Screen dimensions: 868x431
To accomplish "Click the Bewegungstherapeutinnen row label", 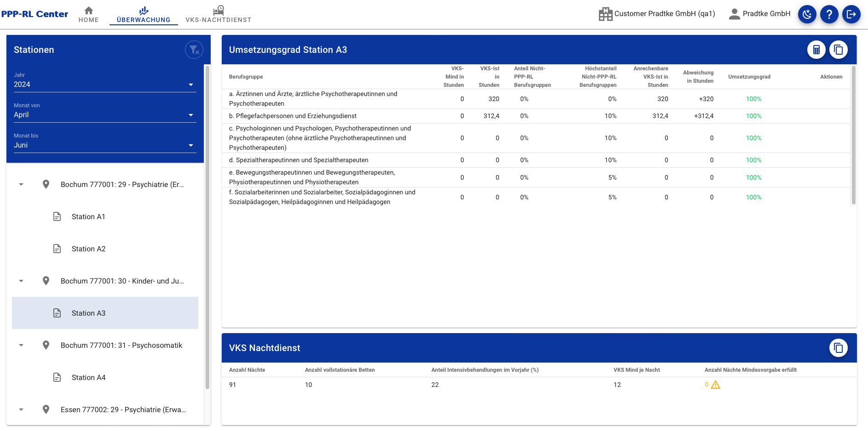I will tap(312, 177).
